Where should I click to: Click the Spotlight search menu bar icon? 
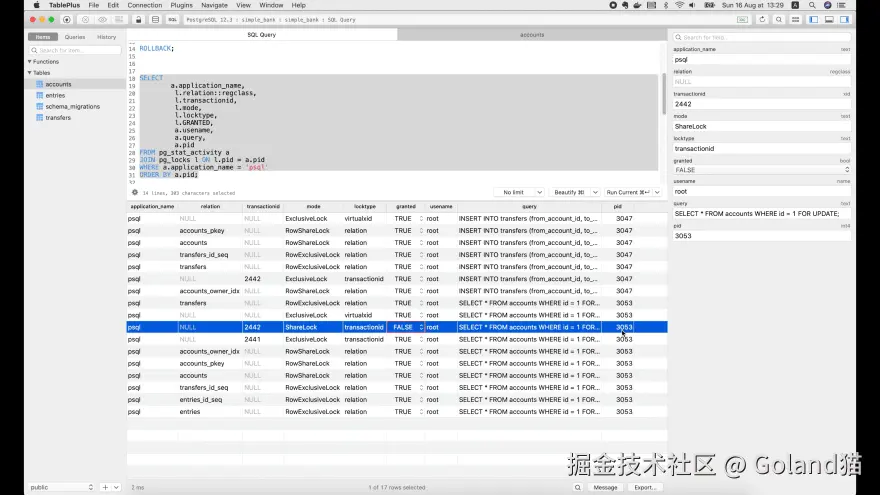click(x=812, y=5)
